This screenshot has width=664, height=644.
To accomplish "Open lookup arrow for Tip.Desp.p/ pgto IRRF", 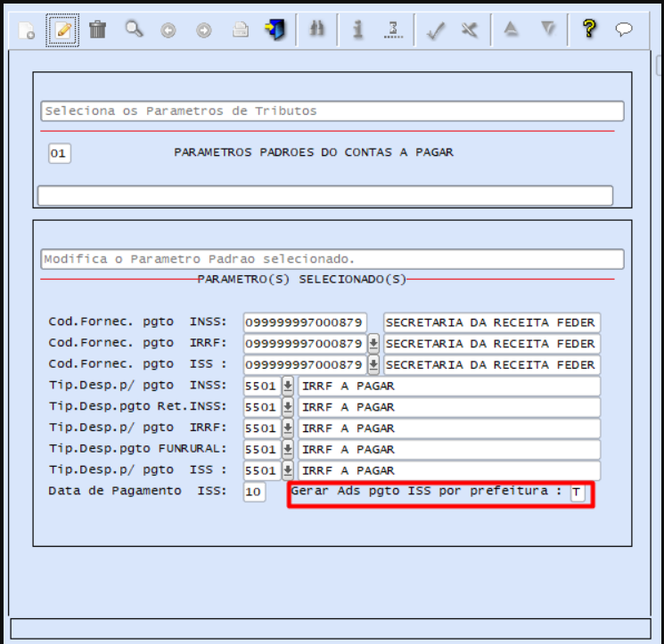I will 288,428.
